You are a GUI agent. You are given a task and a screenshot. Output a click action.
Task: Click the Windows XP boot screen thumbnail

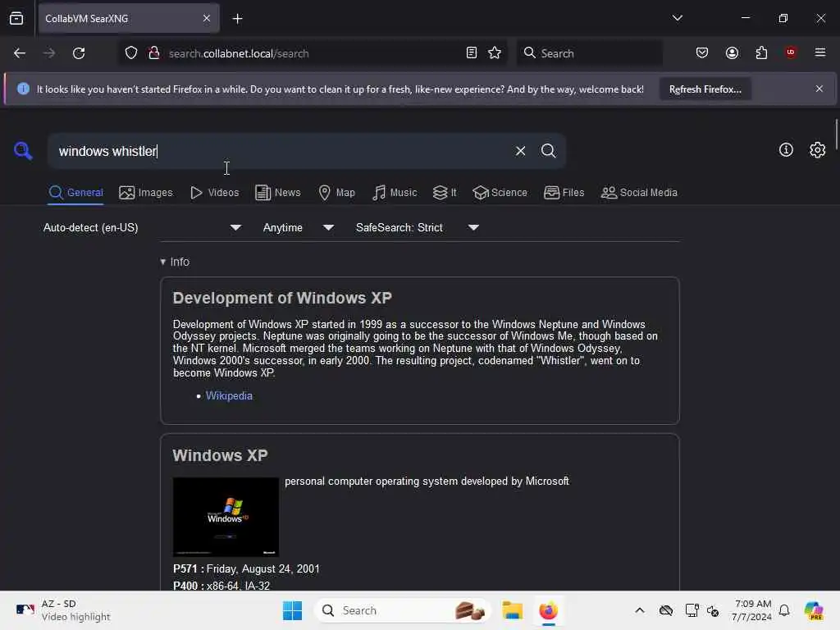click(226, 517)
